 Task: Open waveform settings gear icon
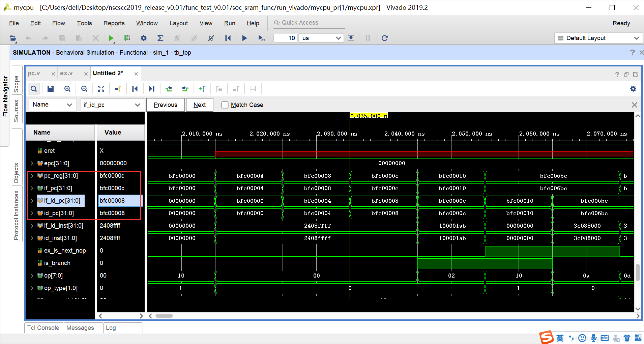pos(633,89)
